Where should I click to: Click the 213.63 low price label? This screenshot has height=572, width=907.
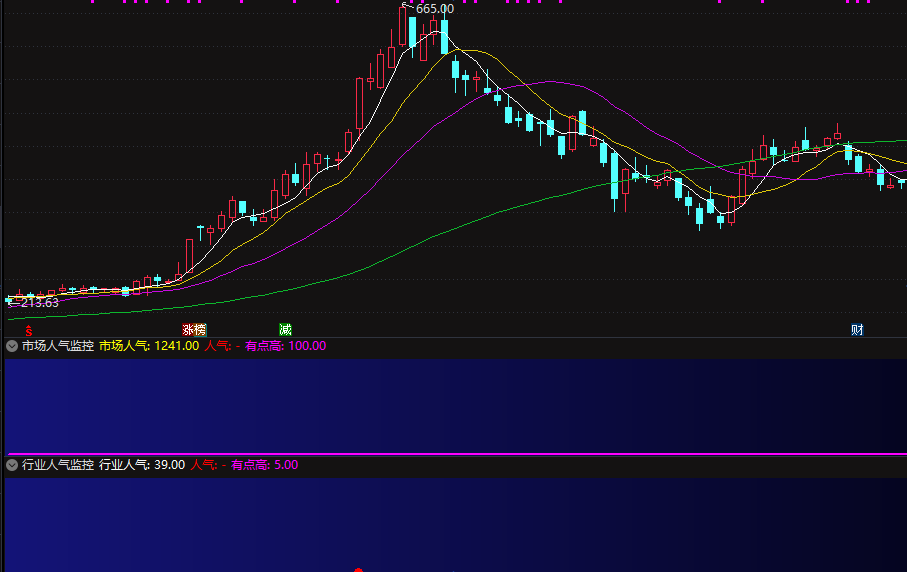point(40,302)
